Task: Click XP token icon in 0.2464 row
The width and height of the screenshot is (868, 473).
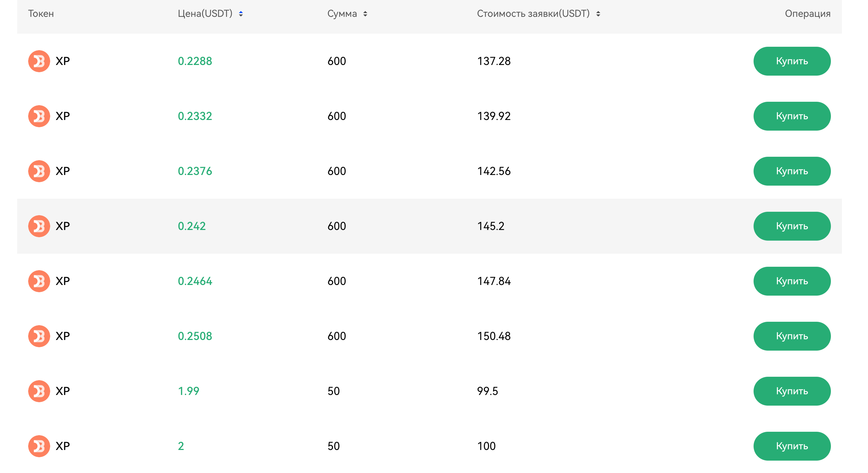Action: tap(39, 281)
